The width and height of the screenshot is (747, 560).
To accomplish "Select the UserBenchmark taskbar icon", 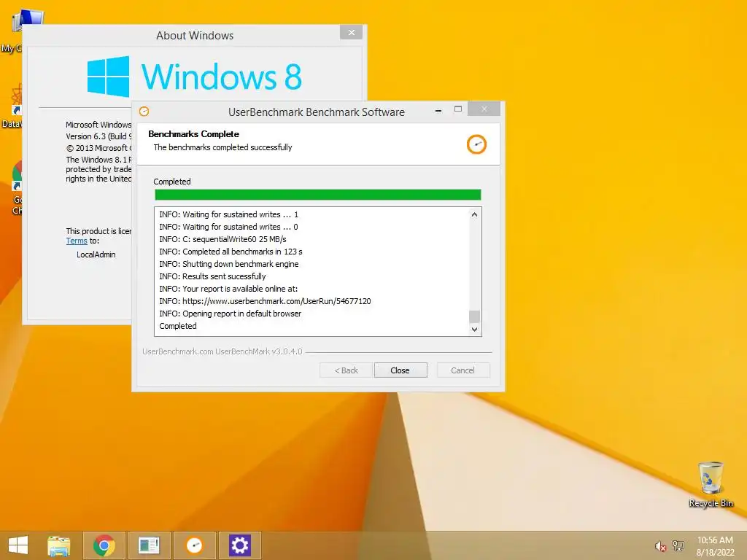I will click(x=194, y=545).
